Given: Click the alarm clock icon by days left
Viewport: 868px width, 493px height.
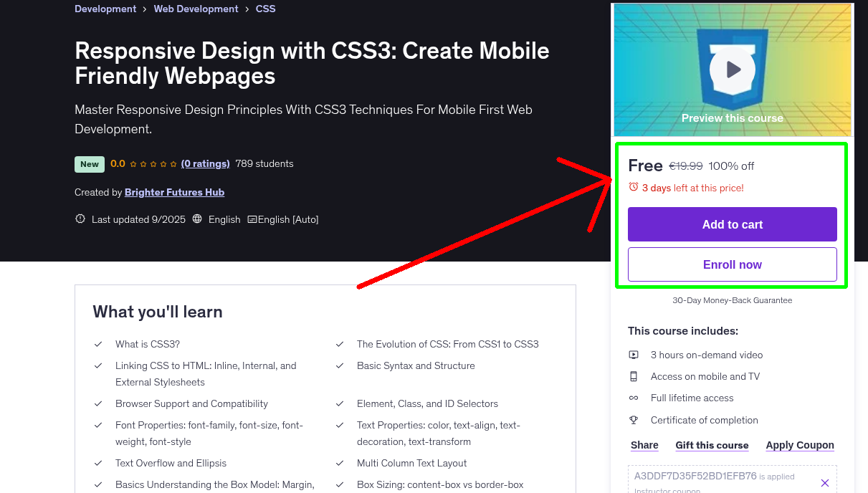Looking at the screenshot, I should click(x=633, y=187).
